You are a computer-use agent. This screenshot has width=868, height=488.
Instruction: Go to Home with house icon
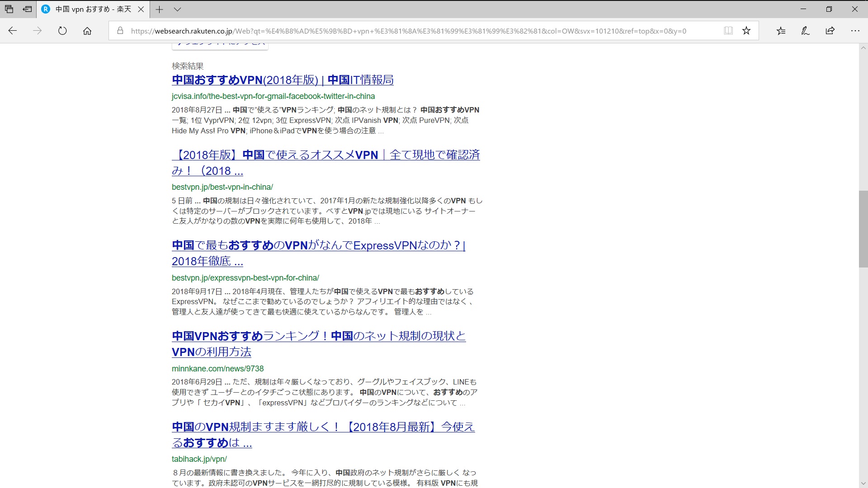coord(87,31)
